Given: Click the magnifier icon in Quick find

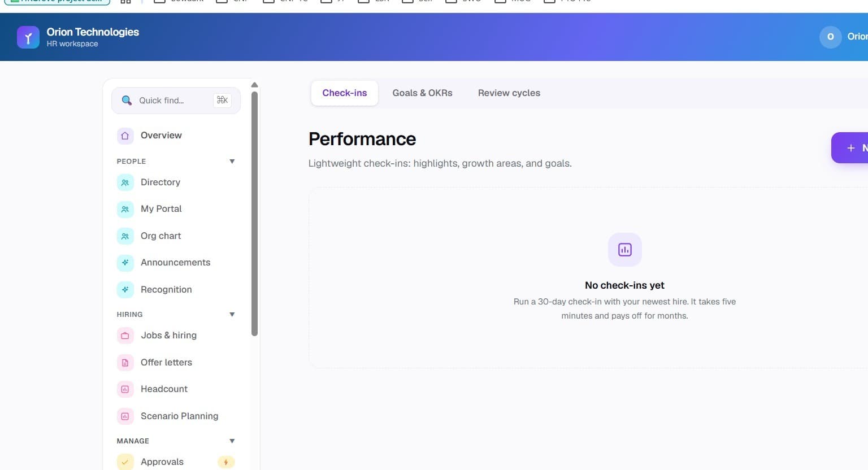Looking at the screenshot, I should 127,101.
